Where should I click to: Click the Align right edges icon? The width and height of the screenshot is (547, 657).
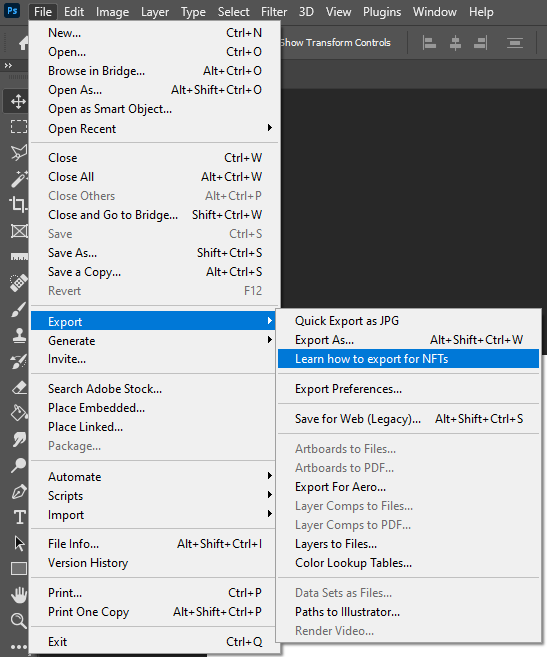pyautogui.click(x=480, y=43)
